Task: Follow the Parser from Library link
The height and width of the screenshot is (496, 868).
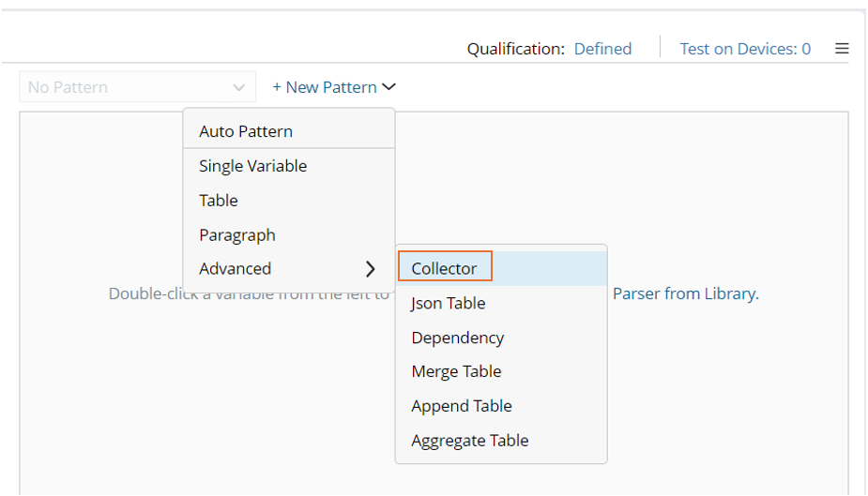Action: [685, 293]
